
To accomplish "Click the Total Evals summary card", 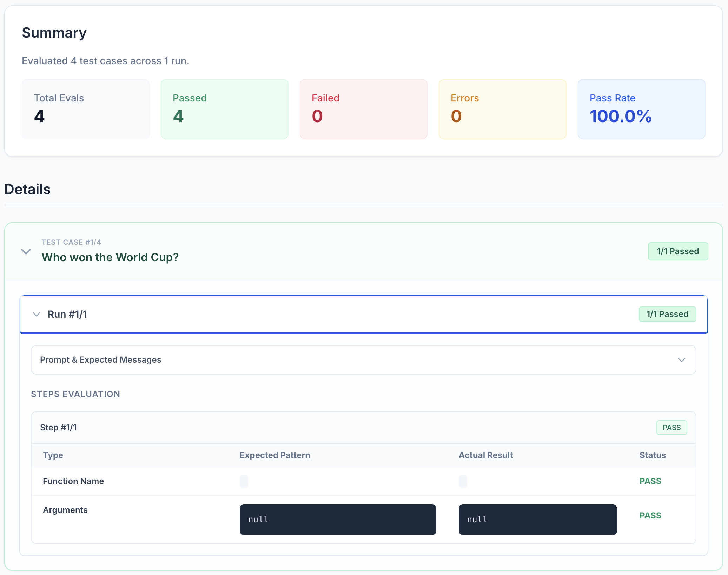I will click(x=86, y=109).
